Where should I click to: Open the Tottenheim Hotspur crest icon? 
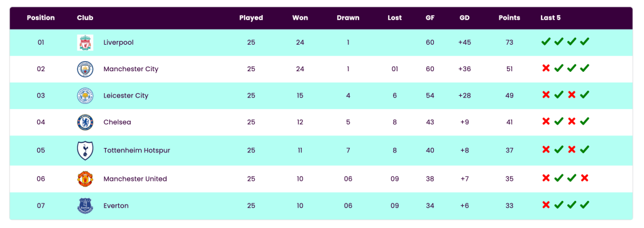85,151
